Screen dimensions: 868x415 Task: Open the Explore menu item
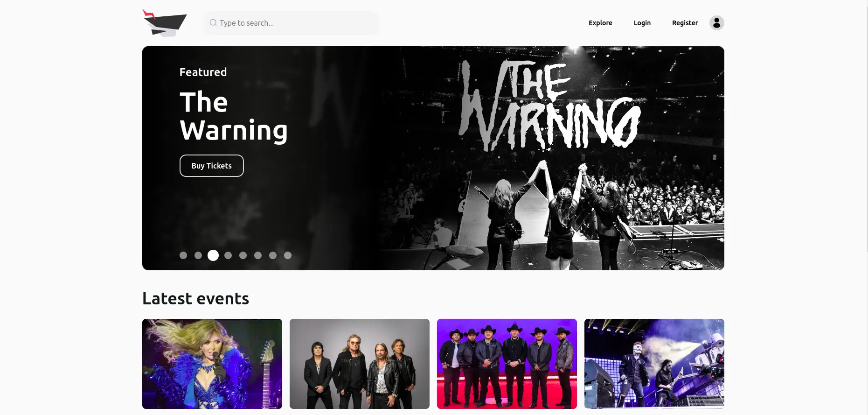click(x=600, y=23)
